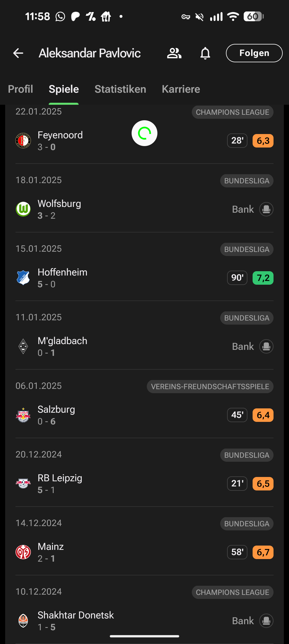The width and height of the screenshot is (289, 644).
Task: Tap the Champions League label above Feyenoord
Action: (232, 112)
